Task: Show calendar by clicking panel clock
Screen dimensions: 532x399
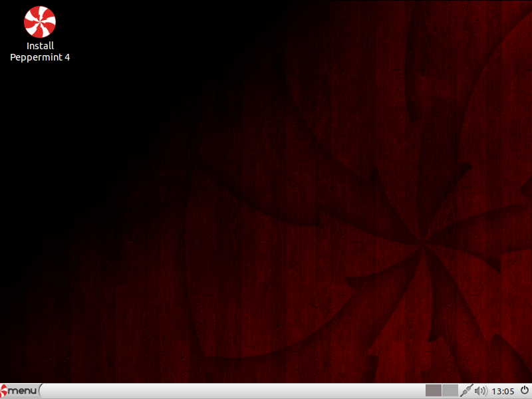Action: point(504,390)
